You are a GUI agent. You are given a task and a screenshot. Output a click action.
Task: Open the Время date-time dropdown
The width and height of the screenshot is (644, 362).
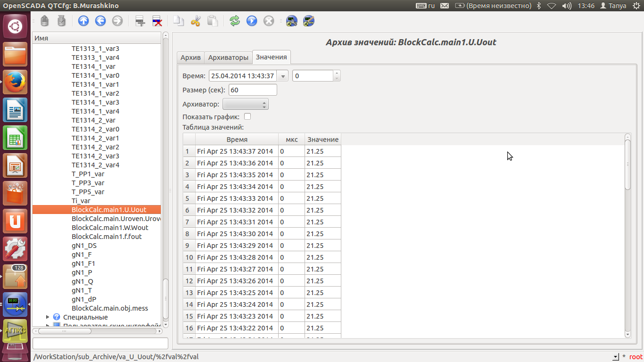(x=283, y=76)
